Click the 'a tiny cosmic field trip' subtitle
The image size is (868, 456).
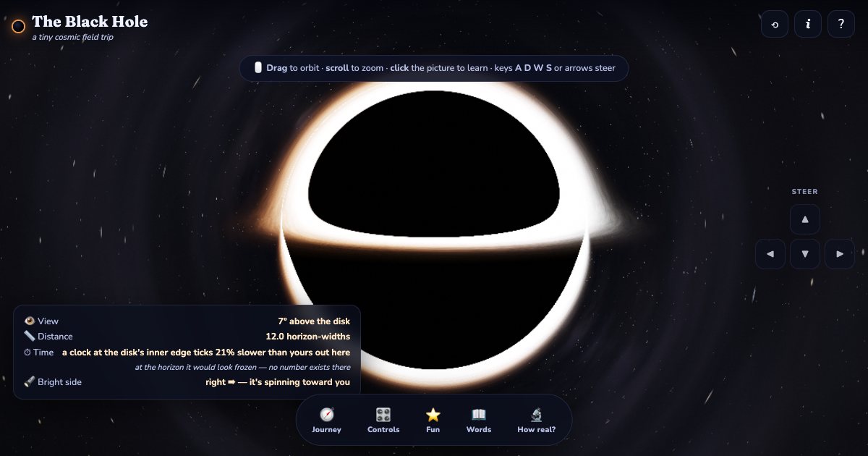[x=72, y=37]
